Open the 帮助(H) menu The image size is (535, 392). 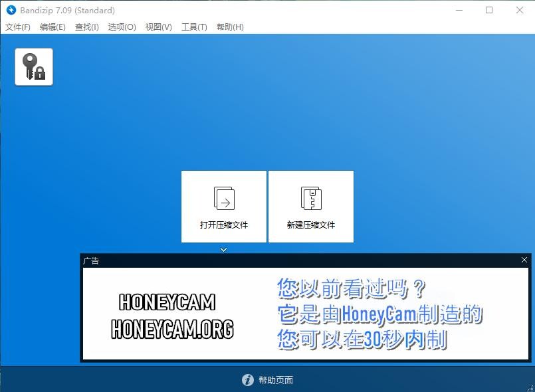(x=230, y=27)
